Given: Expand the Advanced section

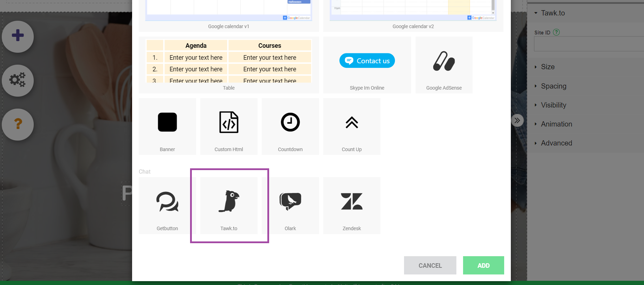Looking at the screenshot, I should pos(586,143).
